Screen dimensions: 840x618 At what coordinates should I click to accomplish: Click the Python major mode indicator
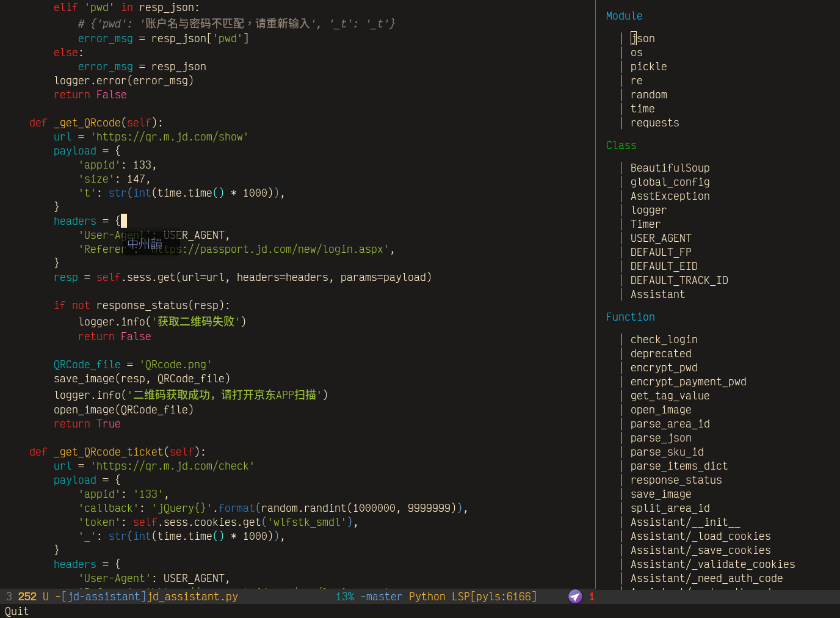pos(427,597)
